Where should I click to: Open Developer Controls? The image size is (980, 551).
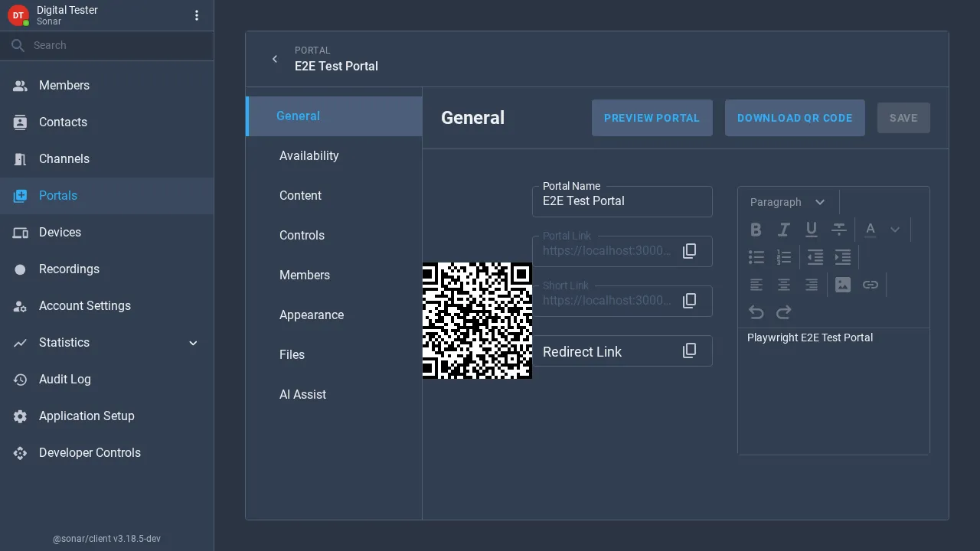107,453
